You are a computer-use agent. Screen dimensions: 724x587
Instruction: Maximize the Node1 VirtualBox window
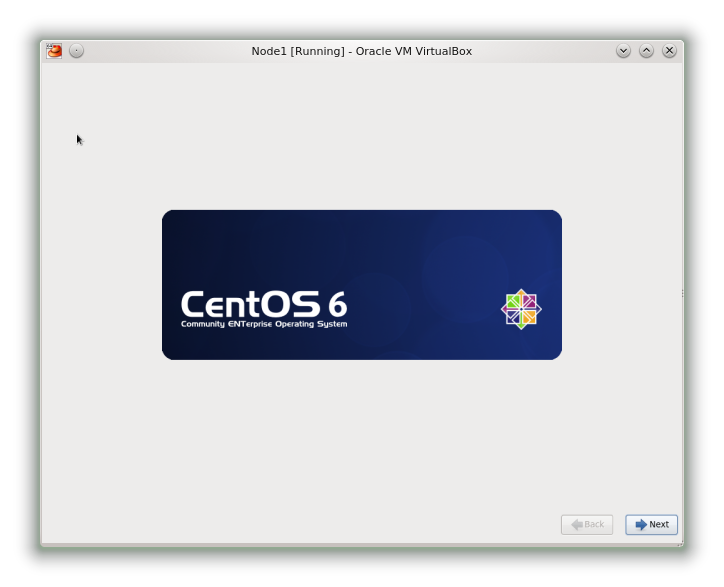pos(646,51)
